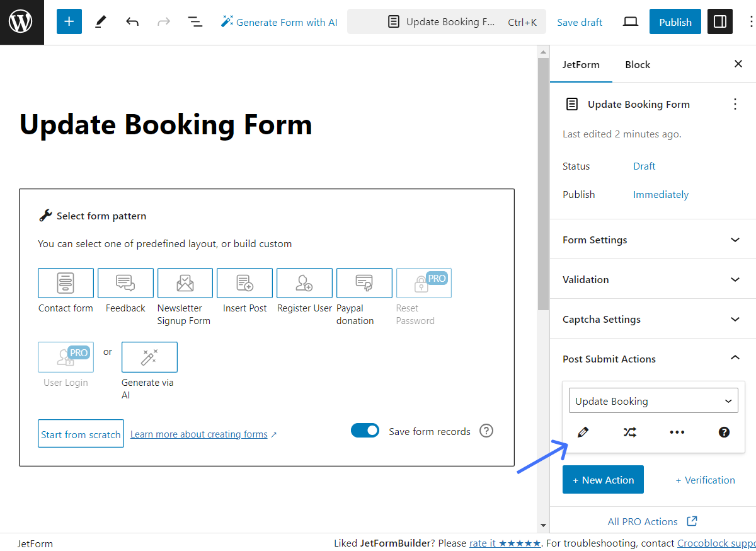Toggle the editor settings sidebar
756x551 pixels.
(719, 21)
